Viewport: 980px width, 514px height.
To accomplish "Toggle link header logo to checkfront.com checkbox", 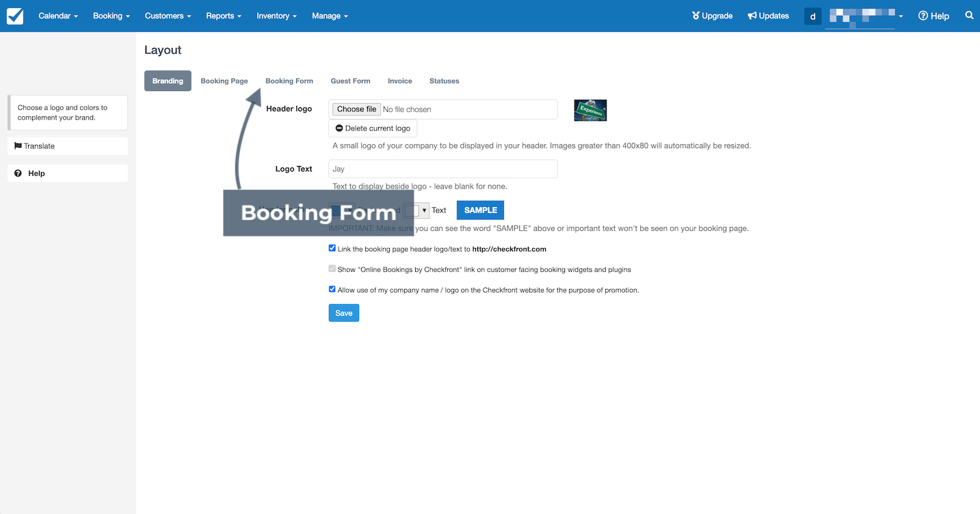I will [332, 248].
